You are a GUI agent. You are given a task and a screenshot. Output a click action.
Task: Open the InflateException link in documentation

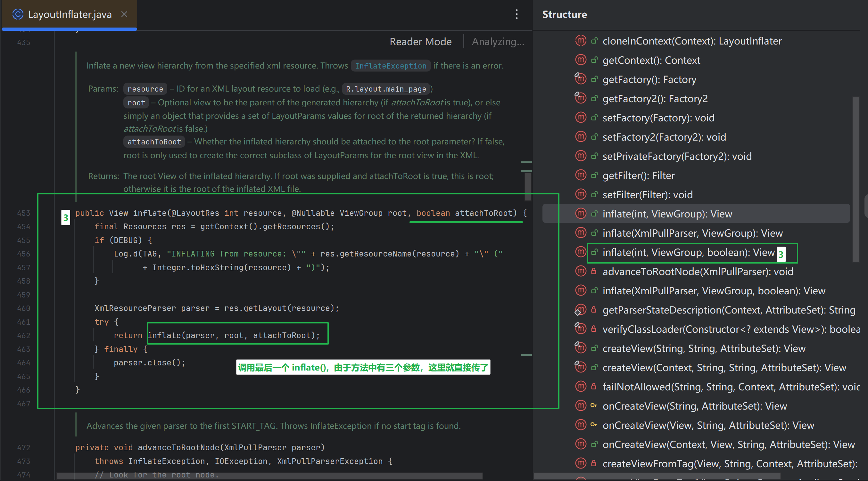(390, 65)
